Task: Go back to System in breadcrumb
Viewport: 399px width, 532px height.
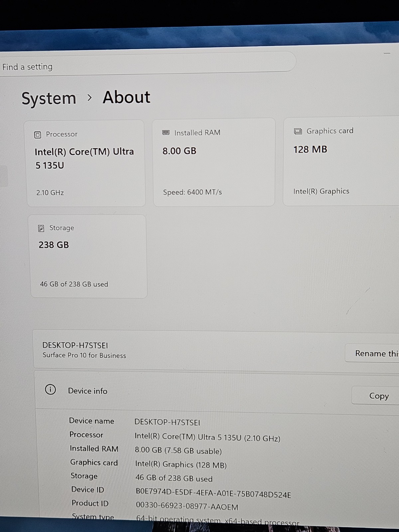Action: [49, 98]
